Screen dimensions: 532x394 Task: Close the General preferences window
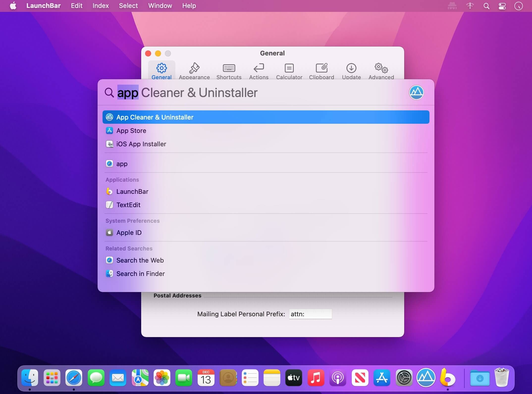pos(148,53)
